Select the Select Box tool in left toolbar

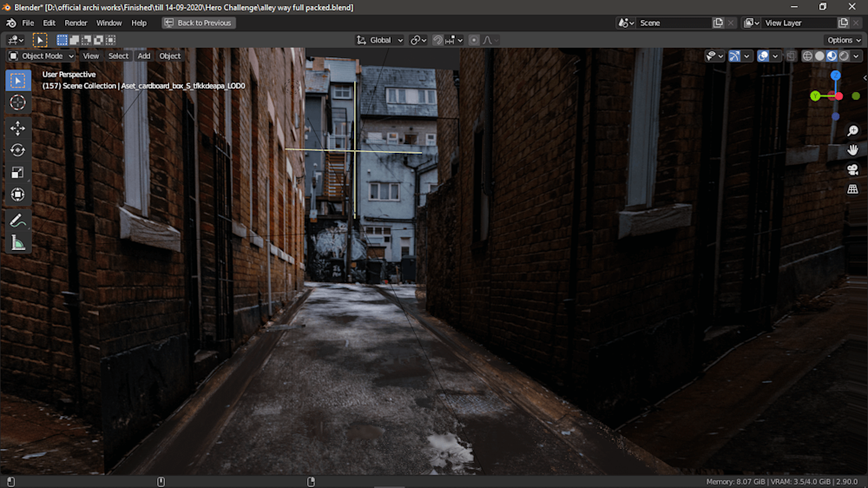pyautogui.click(x=17, y=81)
